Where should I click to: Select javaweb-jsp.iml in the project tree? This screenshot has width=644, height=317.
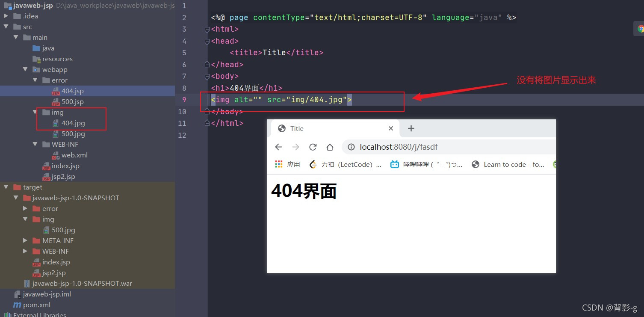[x=47, y=294]
